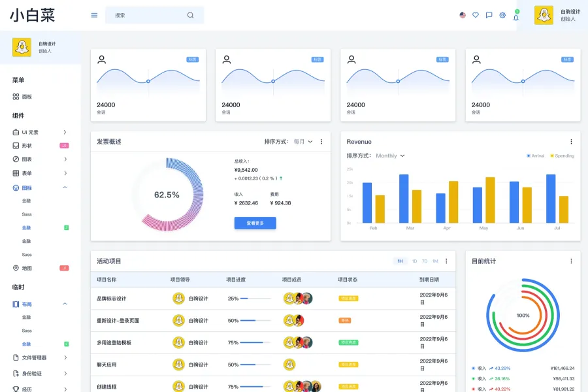Expand the Ui 元素 sidebar item
The width and height of the screenshot is (588, 392).
pos(39,132)
